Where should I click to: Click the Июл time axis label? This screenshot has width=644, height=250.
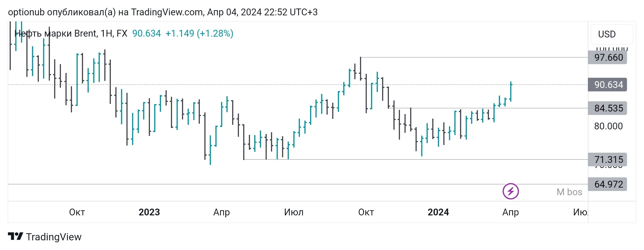pyautogui.click(x=294, y=212)
